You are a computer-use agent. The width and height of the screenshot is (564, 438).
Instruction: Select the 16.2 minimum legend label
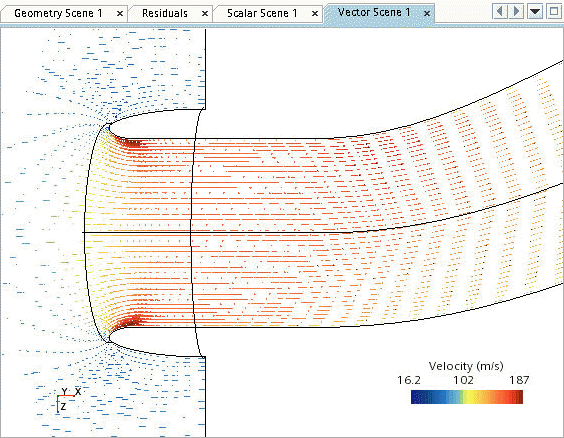pyautogui.click(x=409, y=380)
